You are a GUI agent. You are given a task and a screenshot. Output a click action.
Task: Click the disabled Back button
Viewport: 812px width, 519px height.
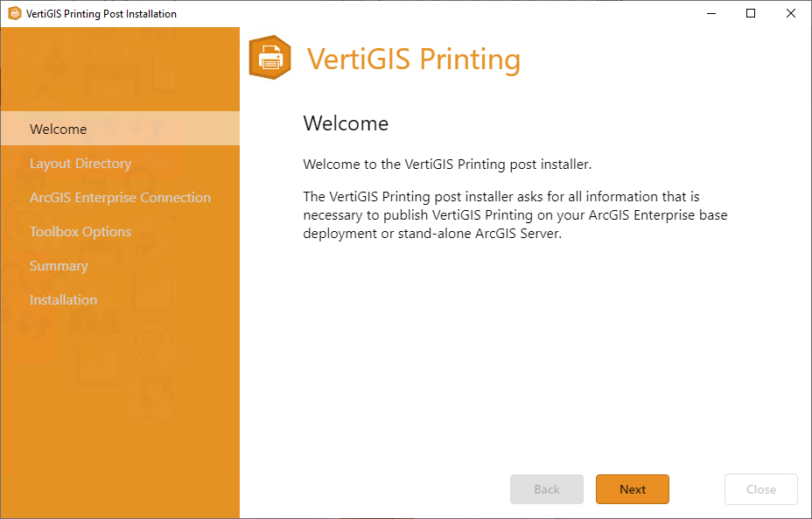pos(546,489)
